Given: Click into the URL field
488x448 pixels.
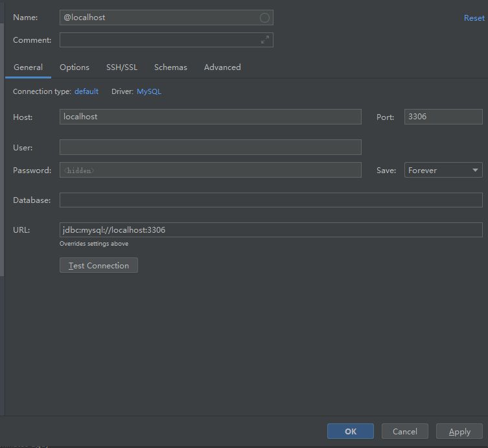Looking at the screenshot, I should click(x=271, y=230).
